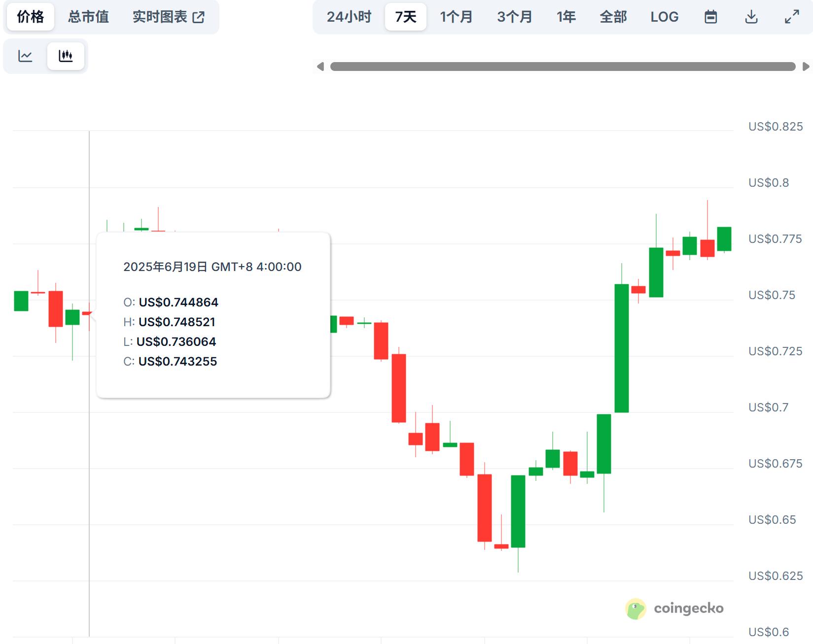The height and width of the screenshot is (644, 813).
Task: Expand chart to fullscreen
Action: click(792, 17)
